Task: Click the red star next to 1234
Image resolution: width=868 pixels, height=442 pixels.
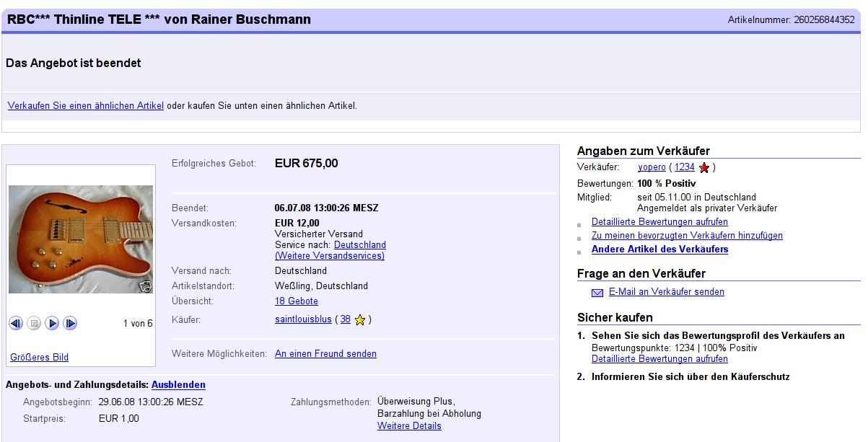Action: [704, 168]
